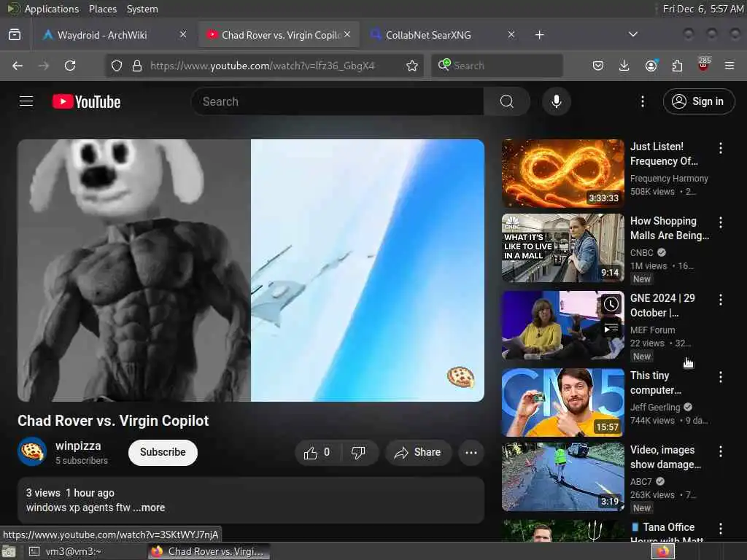List all tabs dropdown arrow
747x560 pixels.
632,35
